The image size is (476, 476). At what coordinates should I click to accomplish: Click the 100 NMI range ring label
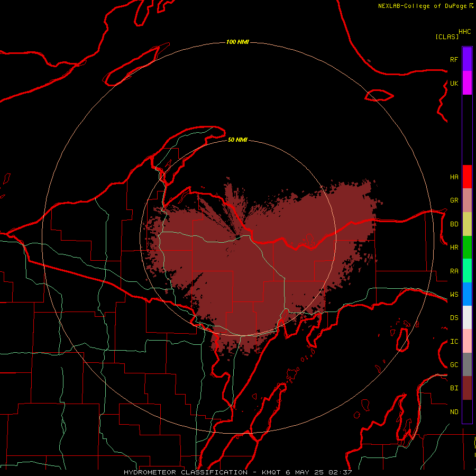[x=237, y=42]
